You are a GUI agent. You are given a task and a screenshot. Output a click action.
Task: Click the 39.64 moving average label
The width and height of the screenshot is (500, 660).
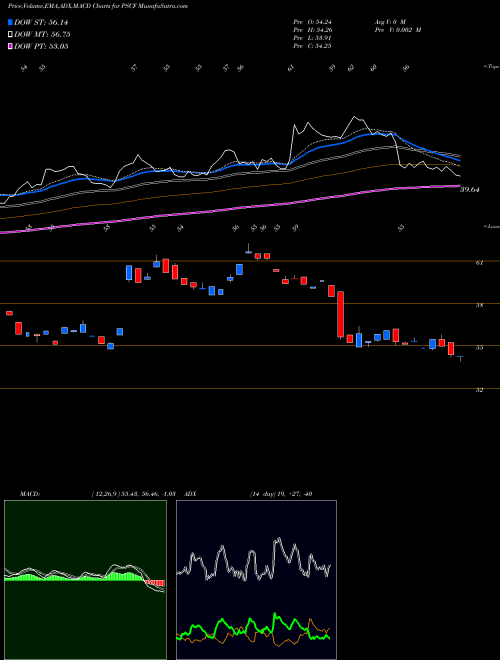pos(470,190)
